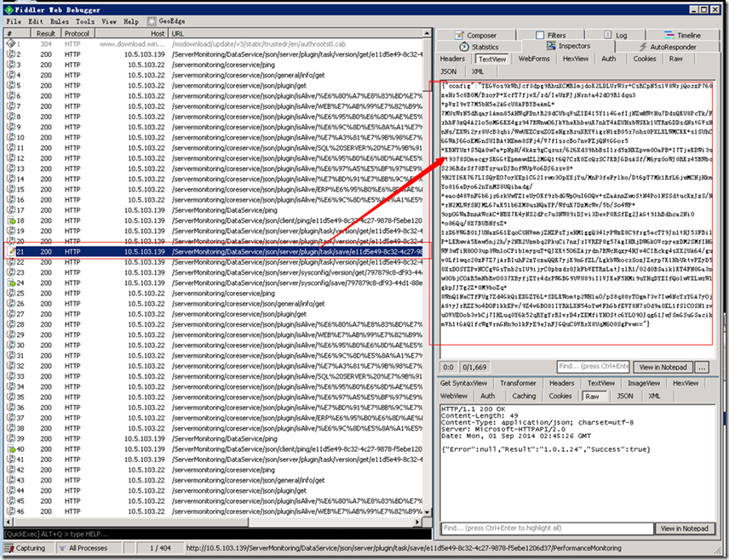This screenshot has height=560, width=729.
Task: Open the Edit menu
Action: (35, 21)
